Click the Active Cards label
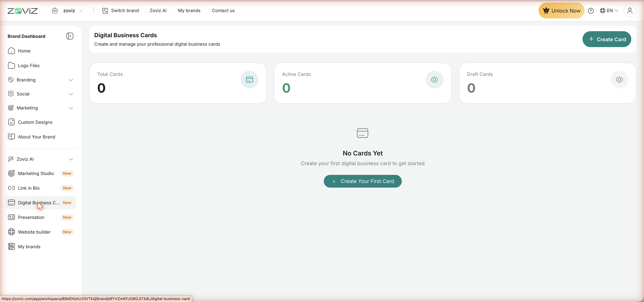The image size is (644, 302). [x=296, y=74]
